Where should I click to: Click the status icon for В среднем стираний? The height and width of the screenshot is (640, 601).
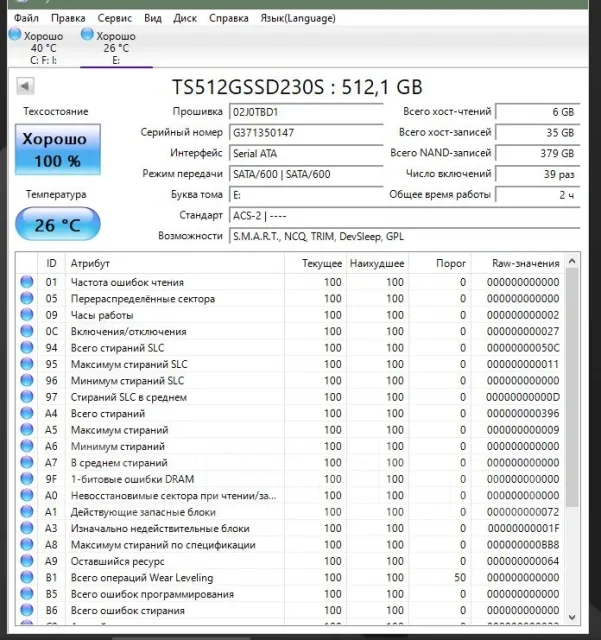tap(27, 462)
